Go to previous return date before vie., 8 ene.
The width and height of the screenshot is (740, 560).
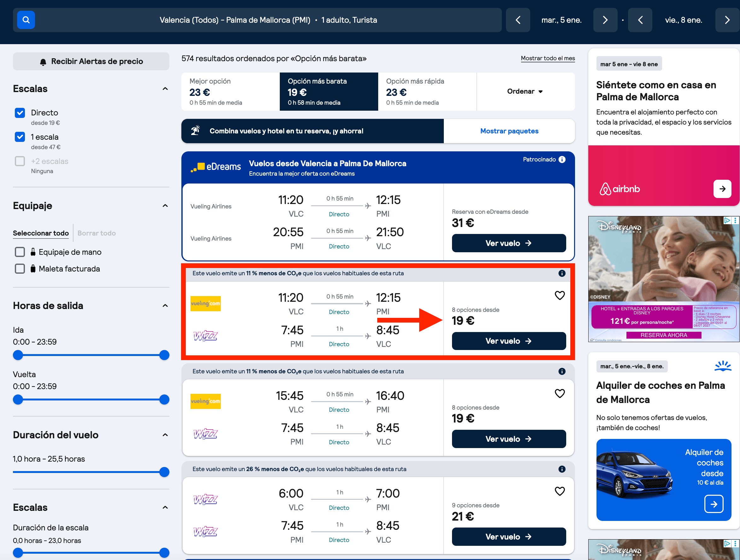(640, 20)
